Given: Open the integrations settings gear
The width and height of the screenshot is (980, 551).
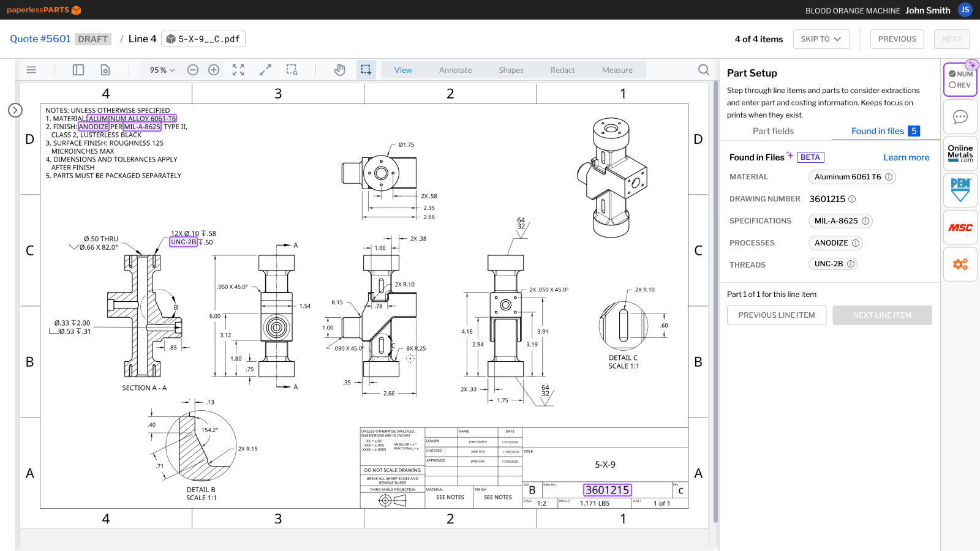Looking at the screenshot, I should coord(960,264).
